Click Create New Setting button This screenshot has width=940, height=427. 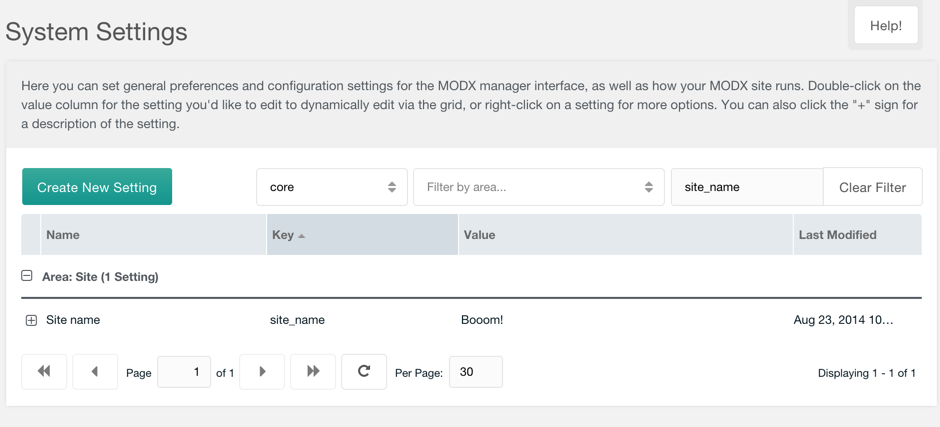(97, 187)
